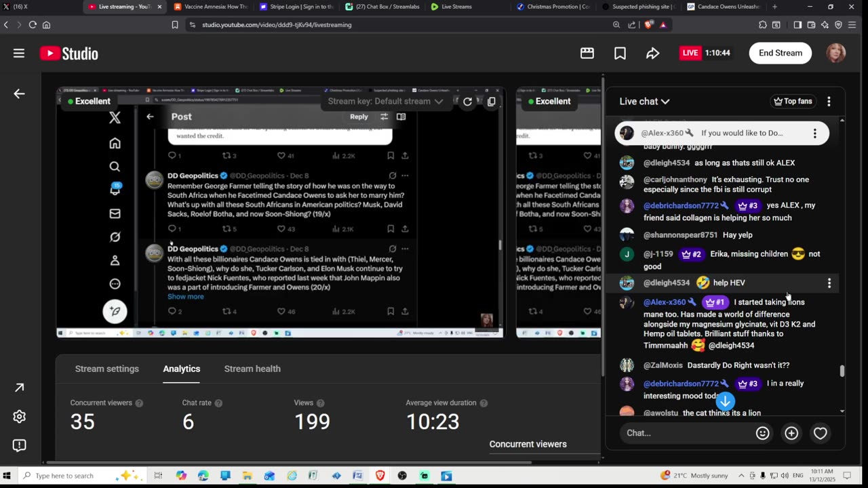Click the address bar URL
The height and width of the screenshot is (488, 868).
[277, 24]
